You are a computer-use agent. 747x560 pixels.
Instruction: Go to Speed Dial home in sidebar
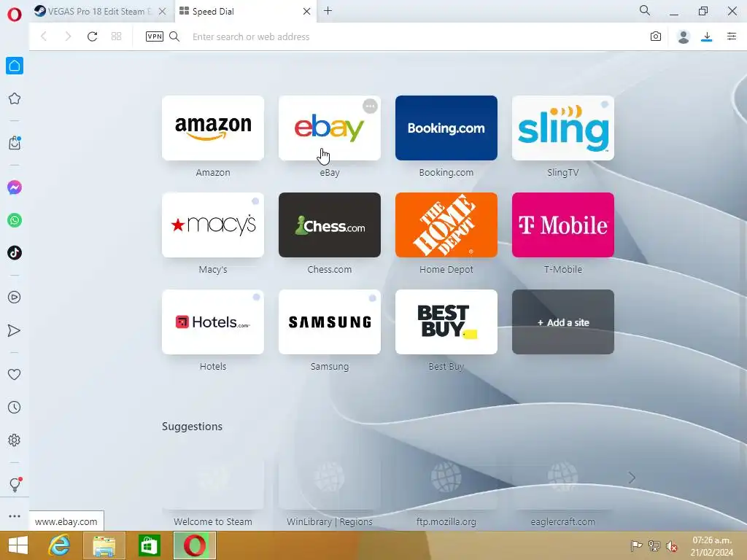pos(15,66)
